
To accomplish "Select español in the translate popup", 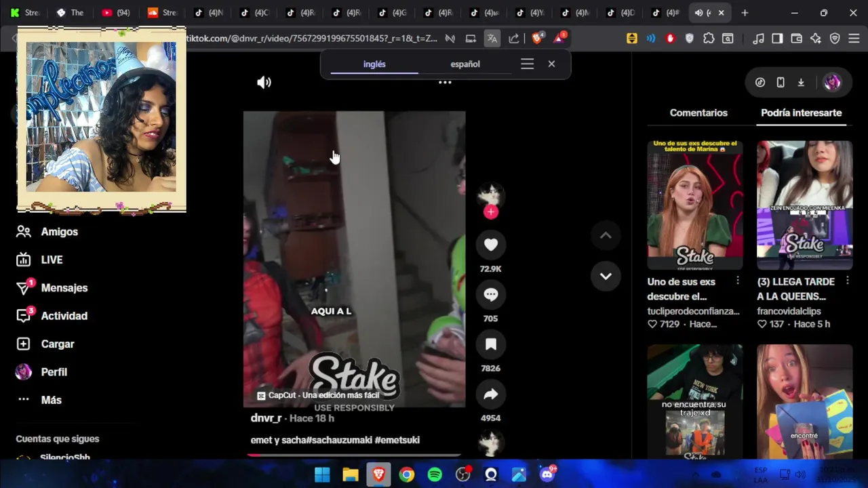I will tap(465, 64).
